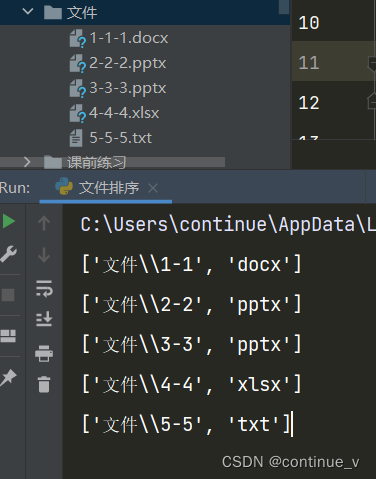Collapse code fold marker on line 11
This screenshot has height=479, width=376.
click(x=372, y=63)
